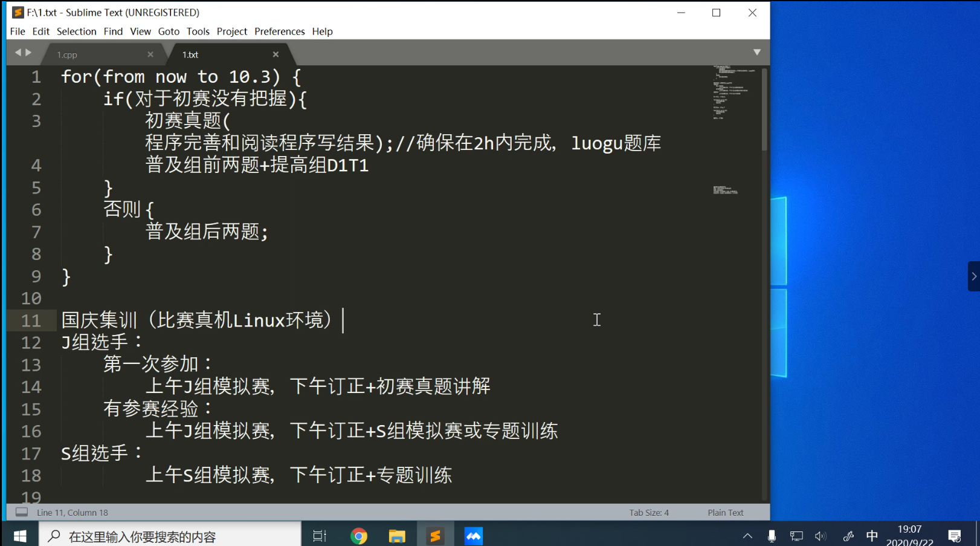Open the Tools menu
This screenshot has height=546, width=980.
coord(198,31)
